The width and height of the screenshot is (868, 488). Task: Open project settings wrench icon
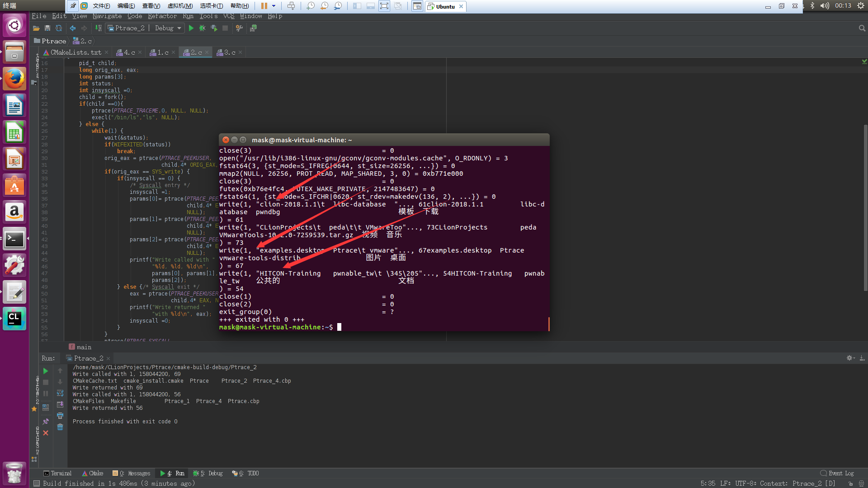pos(240,28)
